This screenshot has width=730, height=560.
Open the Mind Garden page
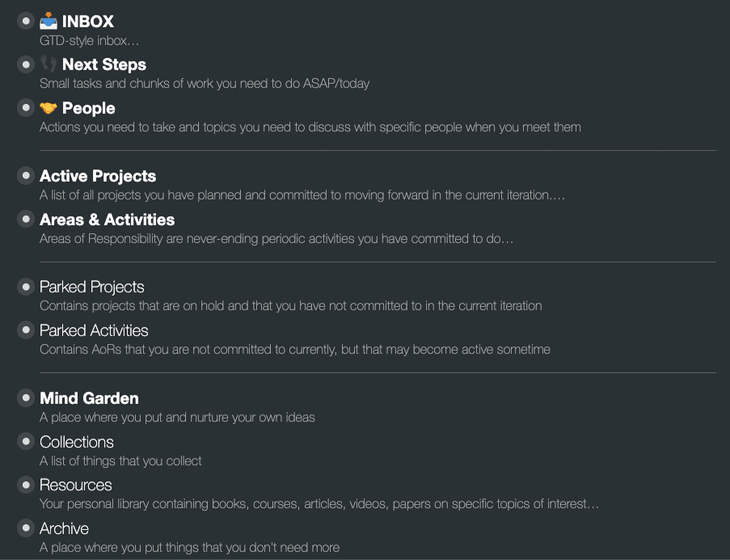89,398
